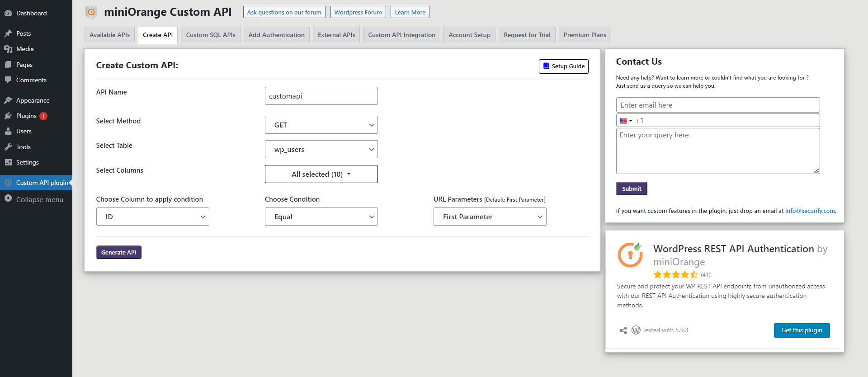
Task: Click the Setup Guide book icon
Action: (x=546, y=66)
